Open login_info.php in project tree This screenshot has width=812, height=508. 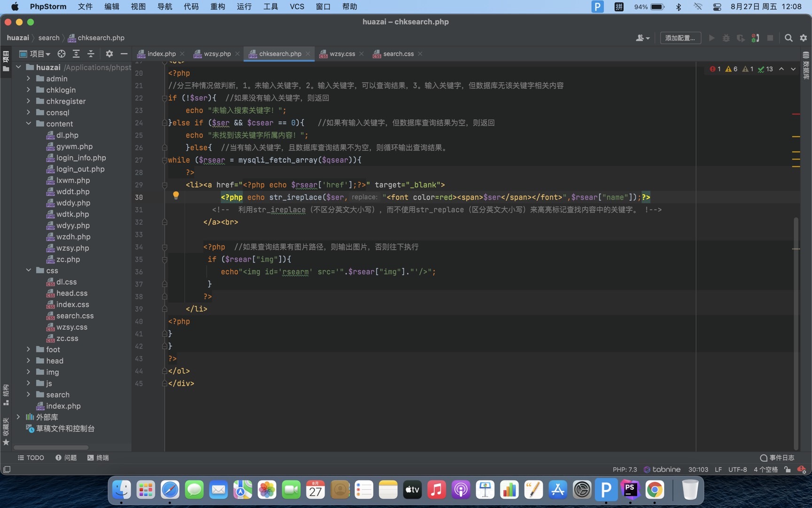[x=81, y=158]
